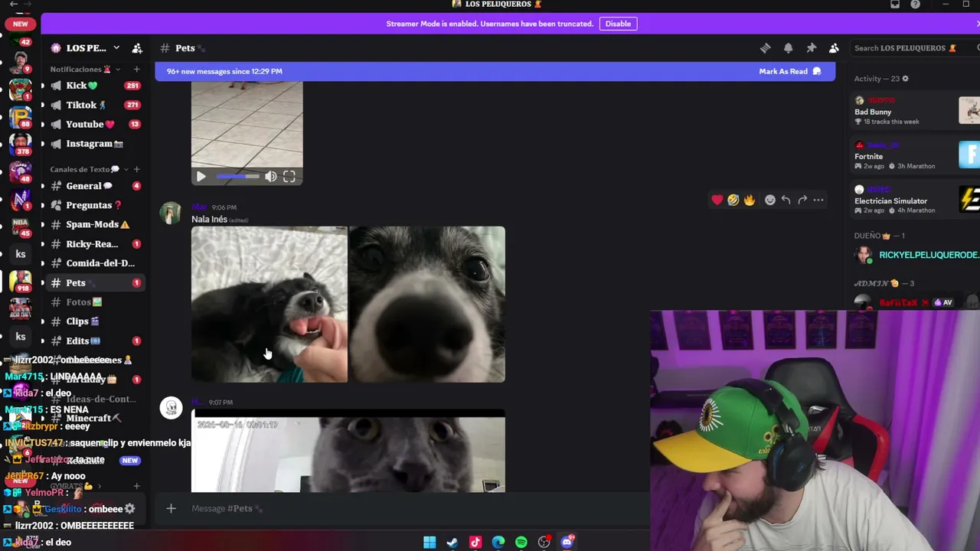Open the Help question mark icon
Screen dimensions: 980x551
915,5
